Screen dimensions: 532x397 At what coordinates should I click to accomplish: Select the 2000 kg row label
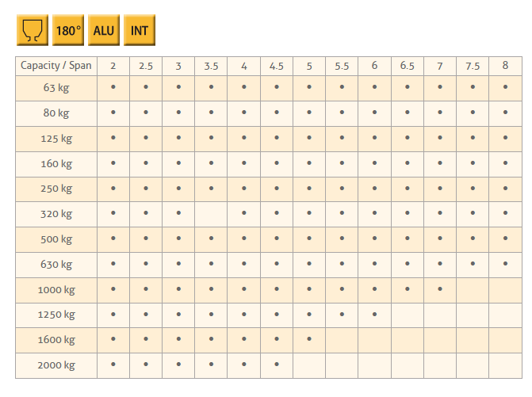click(56, 365)
